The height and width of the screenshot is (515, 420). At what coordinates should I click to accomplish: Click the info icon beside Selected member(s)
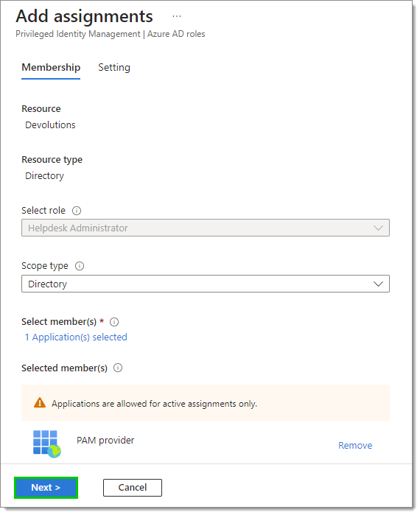[118, 368]
